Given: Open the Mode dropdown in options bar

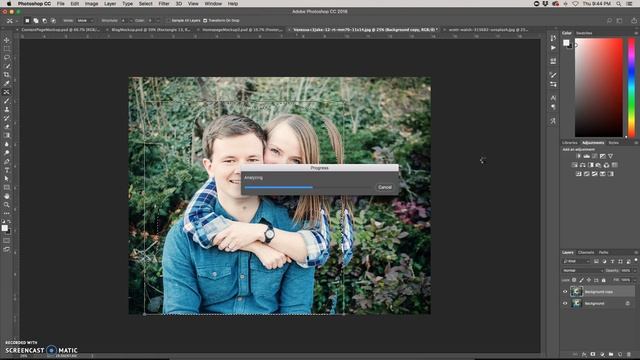Looking at the screenshot, I should coord(85,20).
